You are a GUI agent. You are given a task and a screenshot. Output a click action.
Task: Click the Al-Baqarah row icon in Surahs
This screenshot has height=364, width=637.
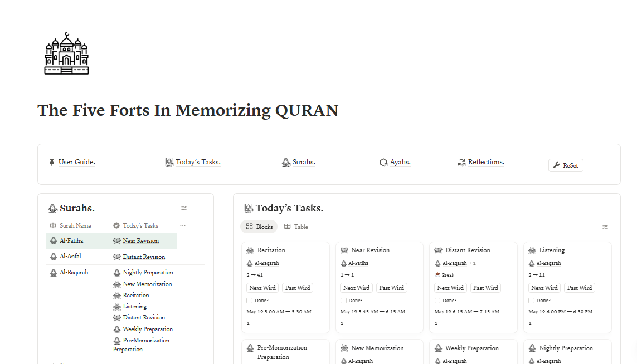(x=53, y=273)
